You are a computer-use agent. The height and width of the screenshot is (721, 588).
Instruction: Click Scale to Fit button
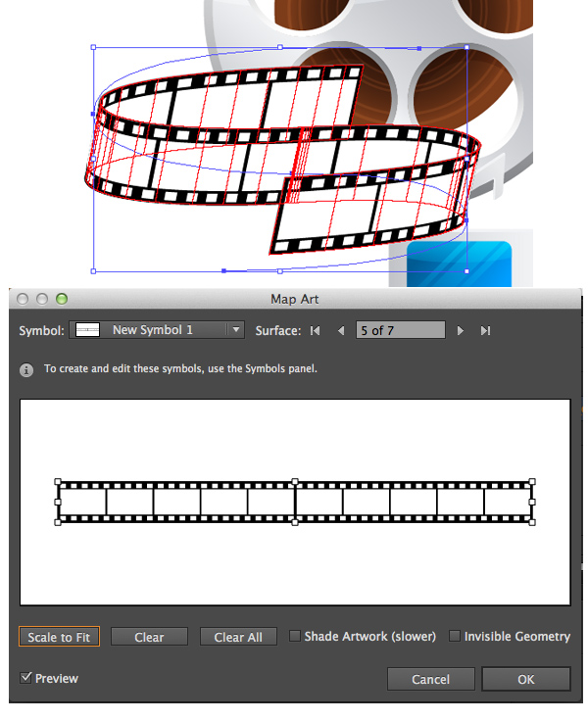coord(59,637)
